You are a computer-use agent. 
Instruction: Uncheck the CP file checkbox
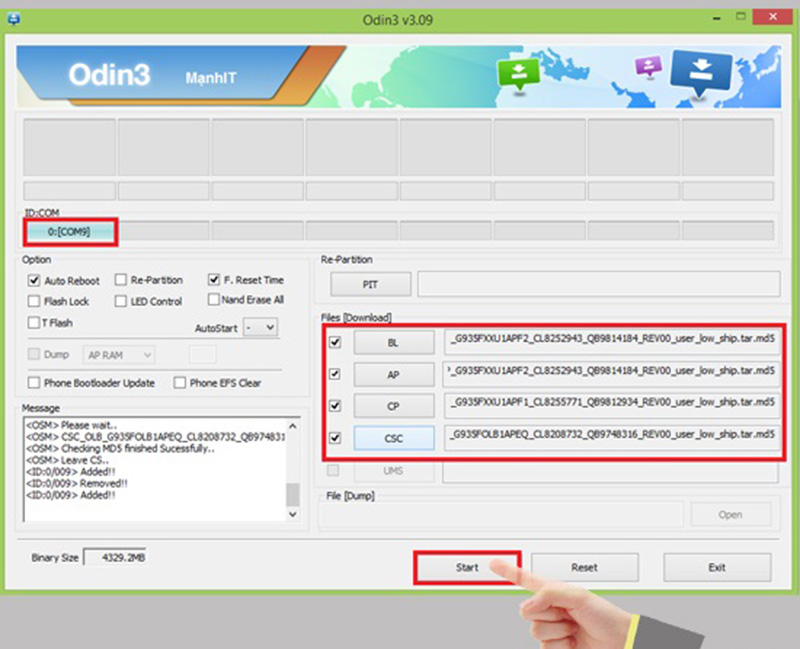click(335, 406)
